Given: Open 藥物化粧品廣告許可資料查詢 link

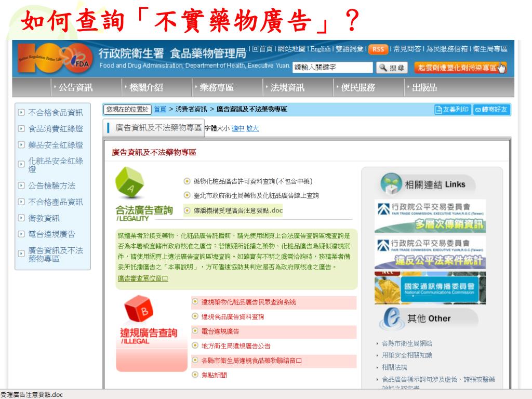Looking at the screenshot, I should point(253,181).
